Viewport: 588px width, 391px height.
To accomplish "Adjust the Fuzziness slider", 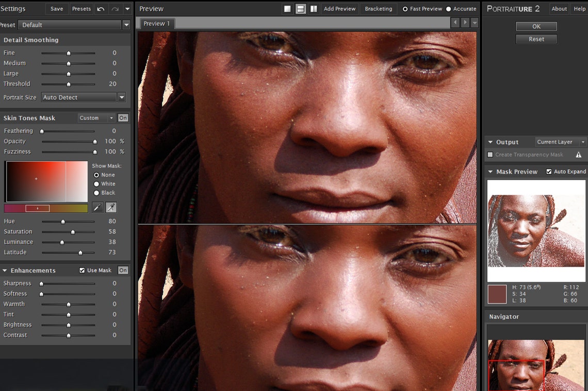I will (x=69, y=152).
